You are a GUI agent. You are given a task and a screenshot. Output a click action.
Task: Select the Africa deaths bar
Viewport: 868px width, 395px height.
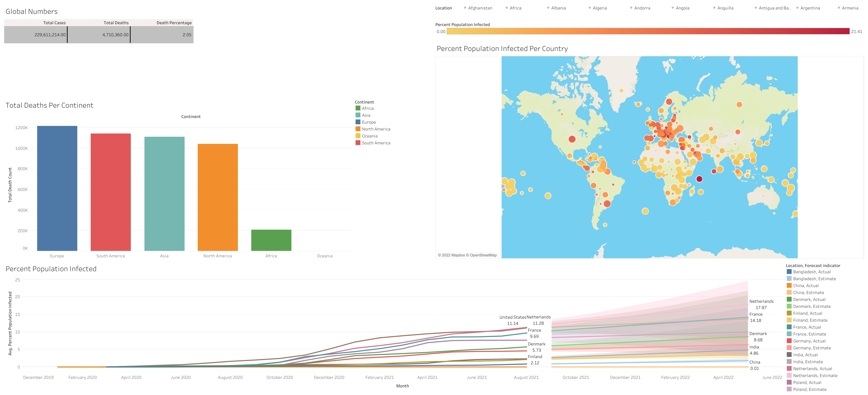(271, 240)
